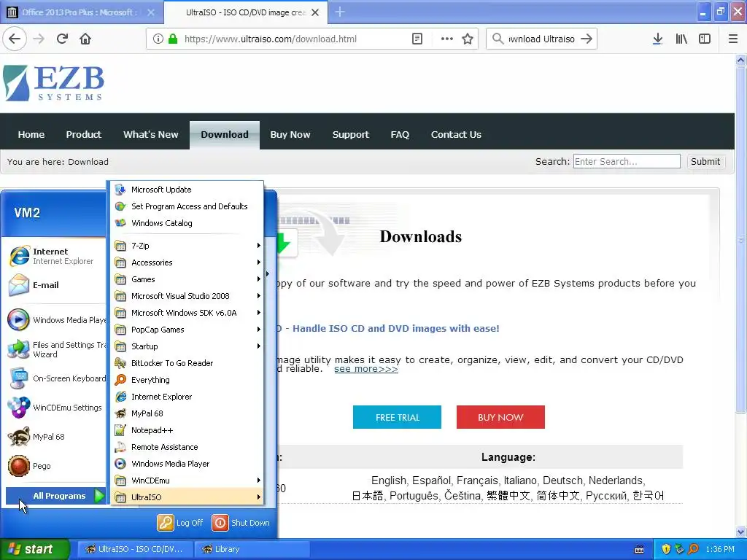
Task: Open Windows Media Player from programs list
Action: 188,463
